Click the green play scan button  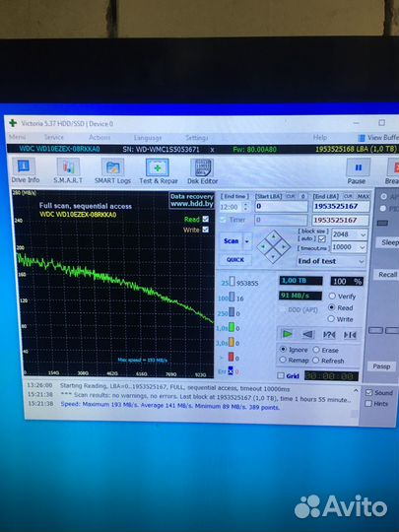pos(287,334)
